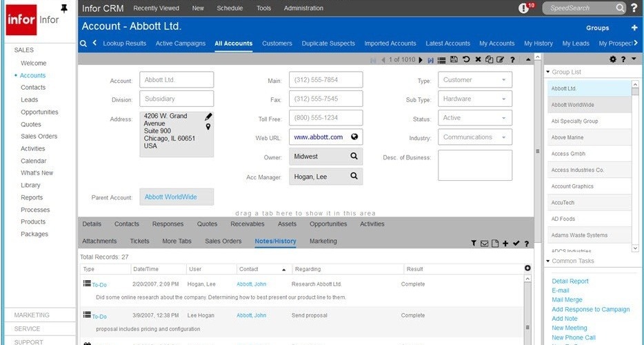Open the www.abbott.com web link
The width and height of the screenshot is (644, 345).
point(319,137)
